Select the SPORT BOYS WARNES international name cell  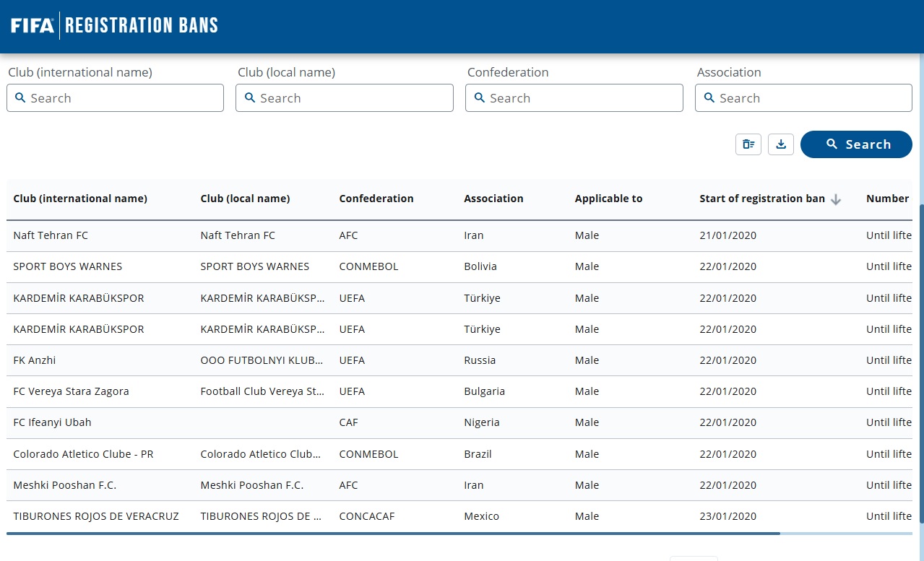[68, 266]
